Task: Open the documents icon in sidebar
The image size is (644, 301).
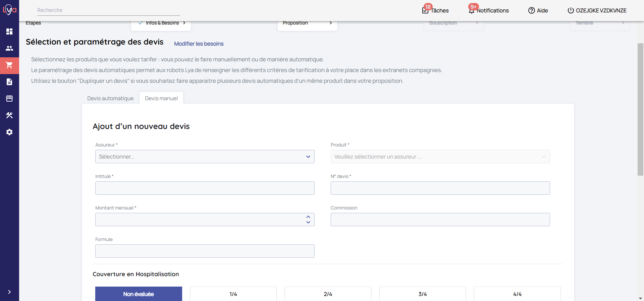Action: pos(9,82)
